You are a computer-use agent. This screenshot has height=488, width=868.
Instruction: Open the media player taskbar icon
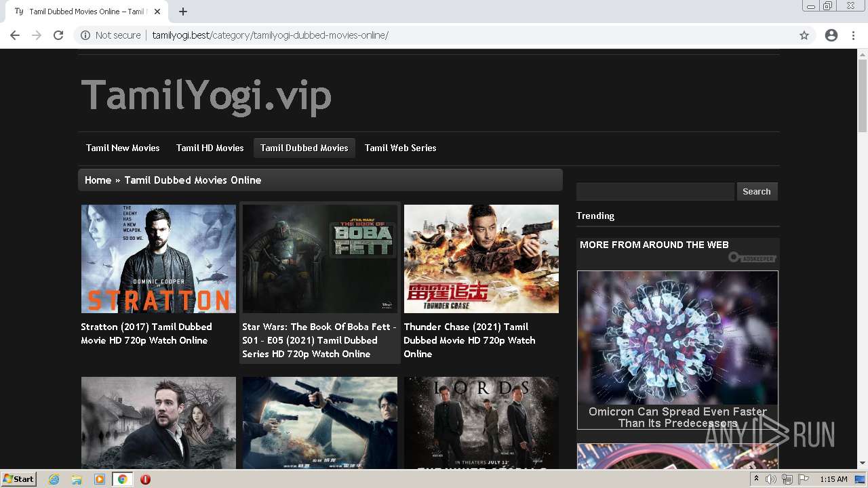[x=100, y=479]
